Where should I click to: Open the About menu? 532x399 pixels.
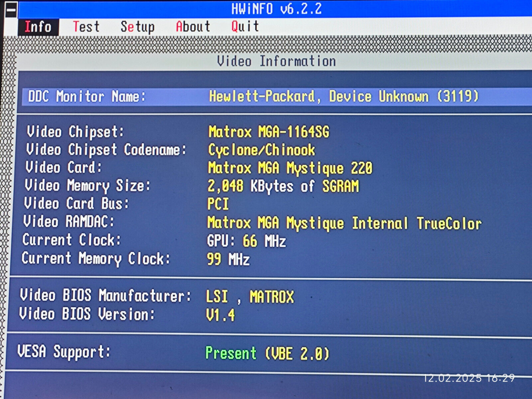pyautogui.click(x=193, y=27)
